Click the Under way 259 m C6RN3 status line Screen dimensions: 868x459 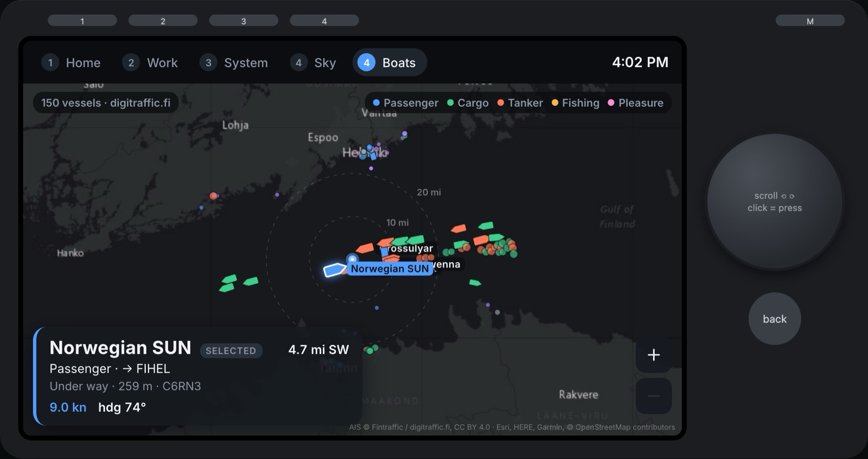coord(125,386)
